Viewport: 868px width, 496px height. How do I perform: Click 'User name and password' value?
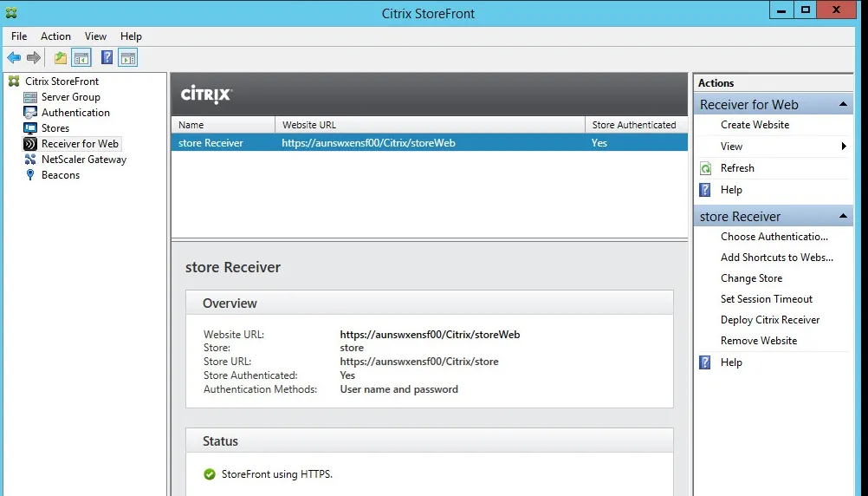[x=399, y=389]
